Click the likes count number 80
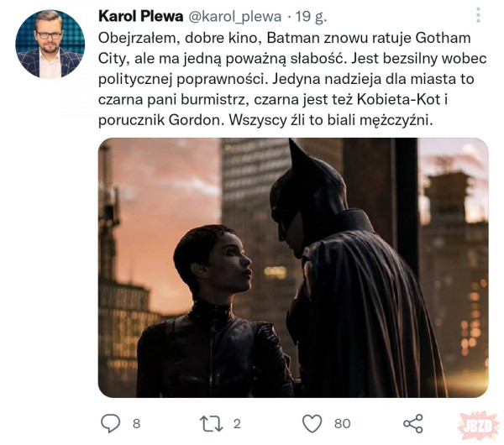This screenshot has height=445, width=504. [x=342, y=423]
